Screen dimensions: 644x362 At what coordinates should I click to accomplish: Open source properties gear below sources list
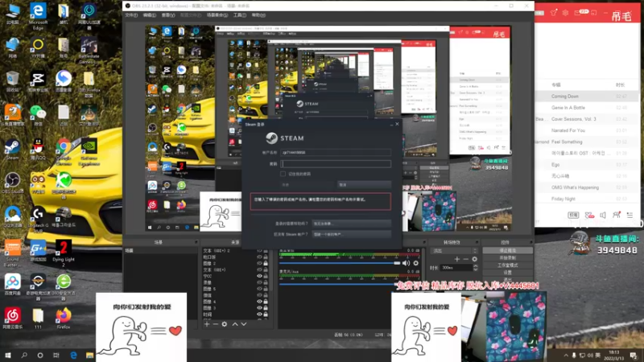tap(225, 324)
